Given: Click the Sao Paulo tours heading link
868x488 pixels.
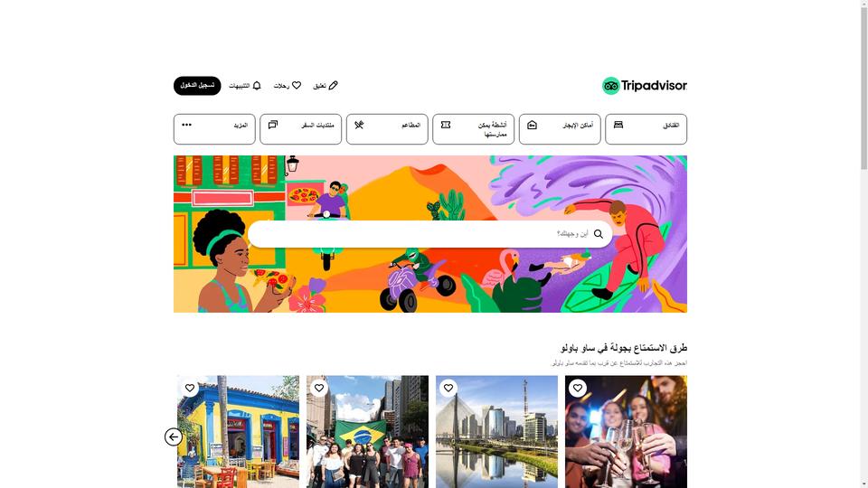Looking at the screenshot, I should pos(624,348).
